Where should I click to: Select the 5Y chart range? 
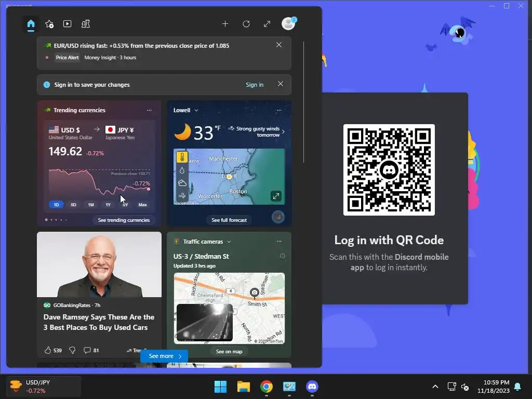click(125, 205)
